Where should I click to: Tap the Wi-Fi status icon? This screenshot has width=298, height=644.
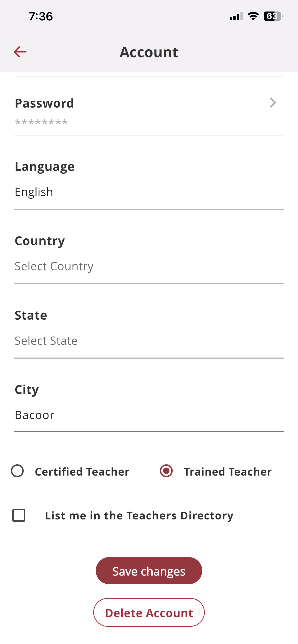253,16
